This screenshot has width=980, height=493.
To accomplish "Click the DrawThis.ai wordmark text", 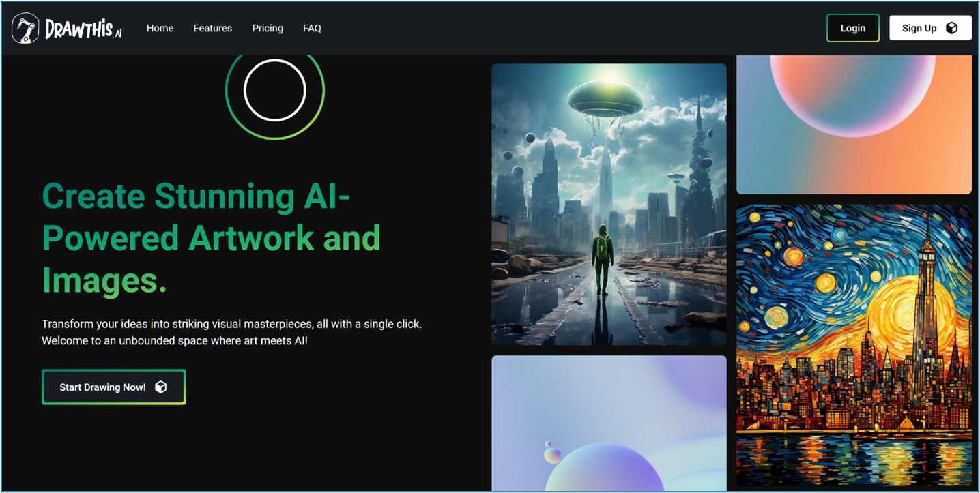I will 83,29.
